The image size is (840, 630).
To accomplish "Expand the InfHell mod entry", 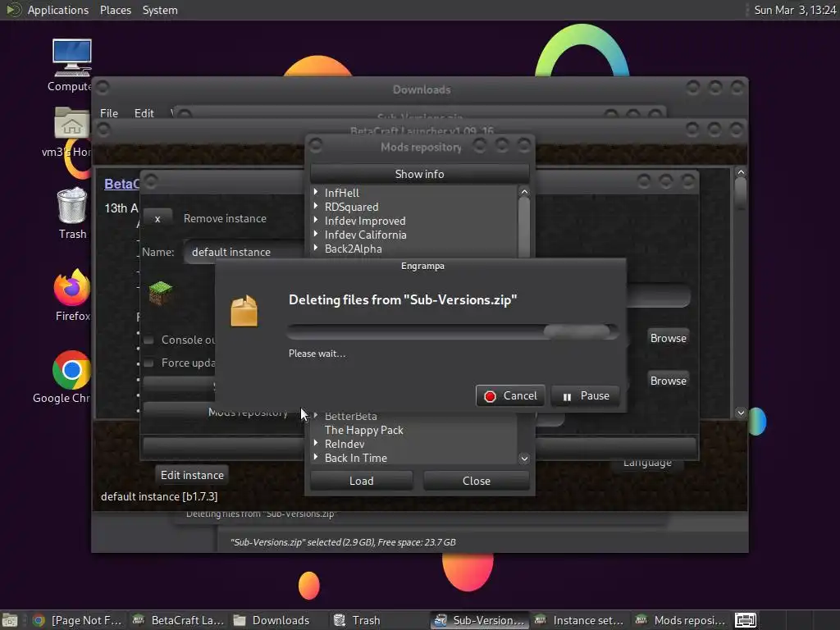I will tap(316, 192).
